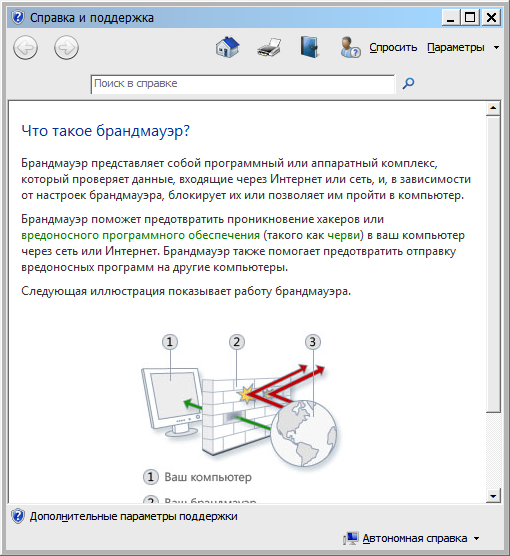Click the scrollbar up arrow
The image size is (510, 556).
493,108
